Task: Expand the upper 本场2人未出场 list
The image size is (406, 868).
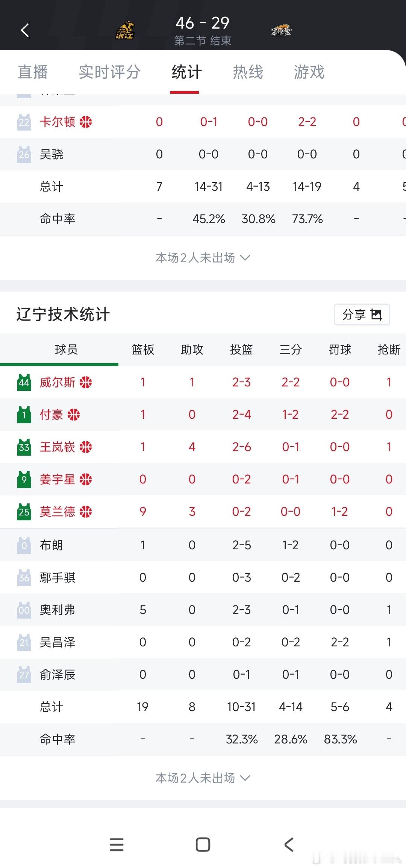Action: (x=203, y=258)
